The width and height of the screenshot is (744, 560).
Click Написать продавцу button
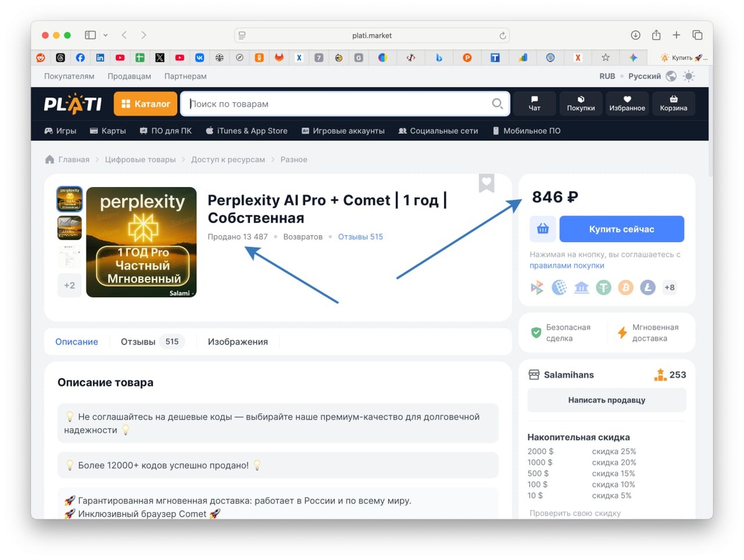click(606, 400)
